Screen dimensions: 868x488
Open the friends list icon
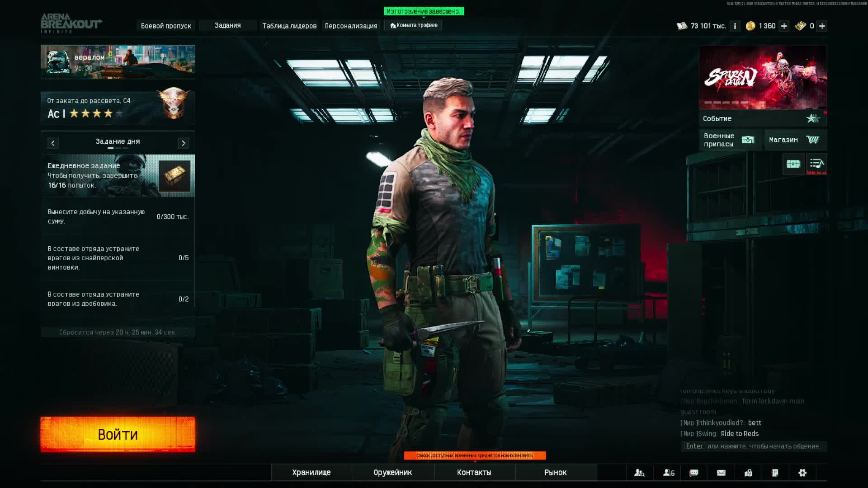669,473
